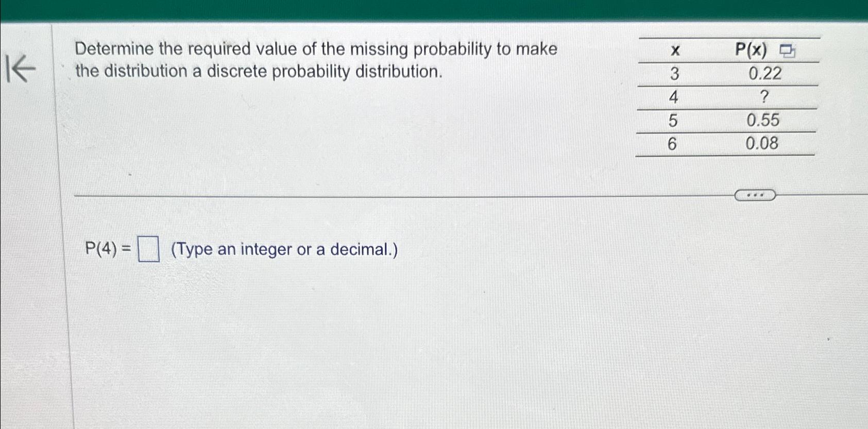Select the value 0.55 in the table
Viewport: 868px width, 429px height.
[x=764, y=121]
